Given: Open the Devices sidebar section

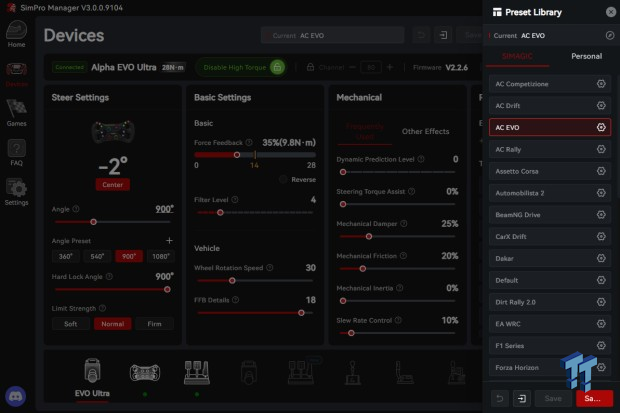Looking at the screenshot, I should click(16, 75).
